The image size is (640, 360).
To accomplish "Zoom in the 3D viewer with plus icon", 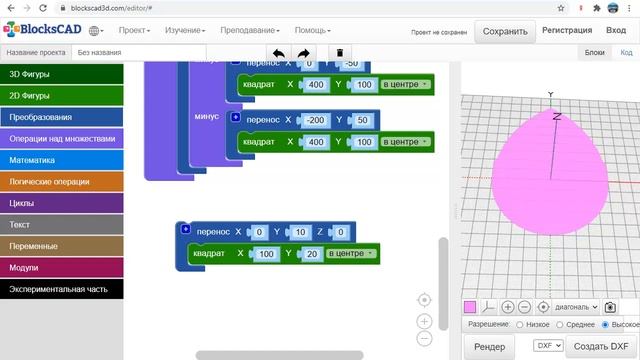I will pyautogui.click(x=507, y=307).
